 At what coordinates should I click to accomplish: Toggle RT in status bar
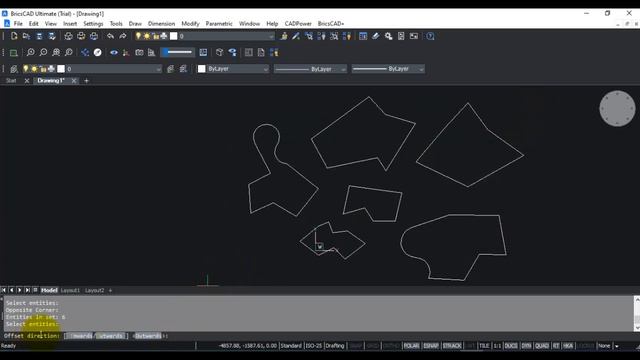tap(556, 346)
